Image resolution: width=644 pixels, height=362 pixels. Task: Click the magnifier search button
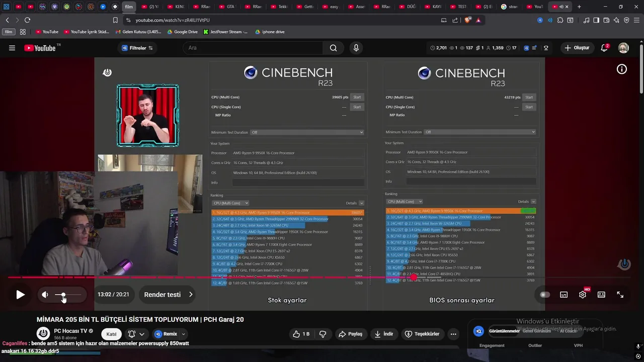[334, 48]
